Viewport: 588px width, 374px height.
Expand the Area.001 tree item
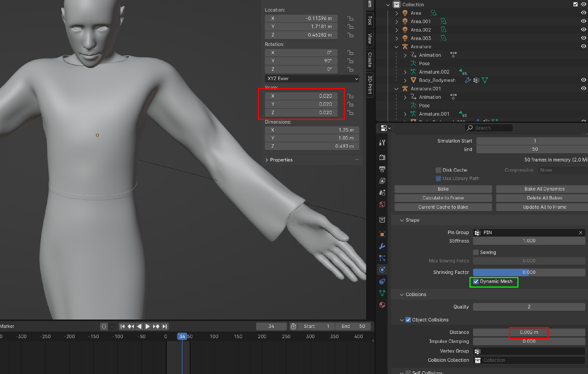pos(397,22)
